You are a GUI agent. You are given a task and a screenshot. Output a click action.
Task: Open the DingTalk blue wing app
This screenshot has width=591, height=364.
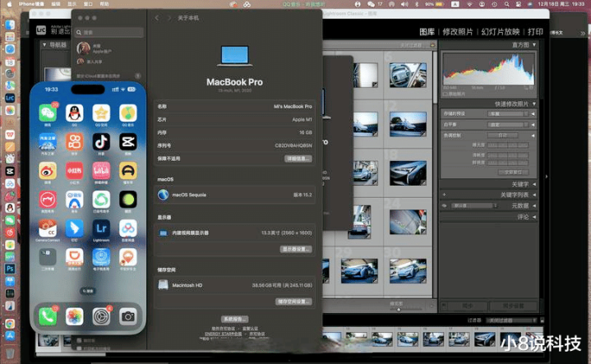coord(74,228)
